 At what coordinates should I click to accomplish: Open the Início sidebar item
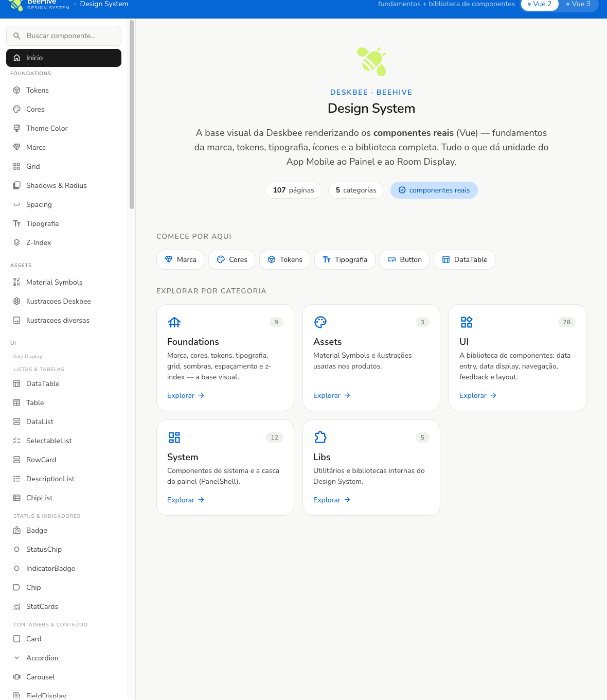click(64, 58)
